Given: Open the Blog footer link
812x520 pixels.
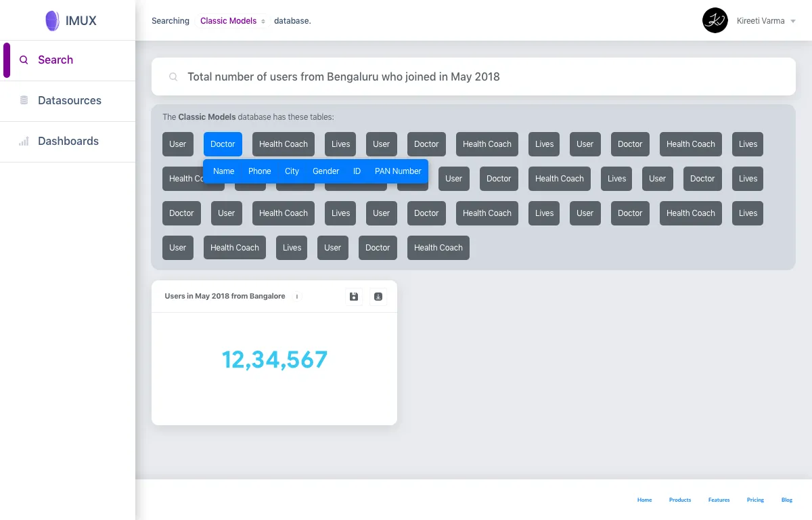Looking at the screenshot, I should [x=787, y=500].
